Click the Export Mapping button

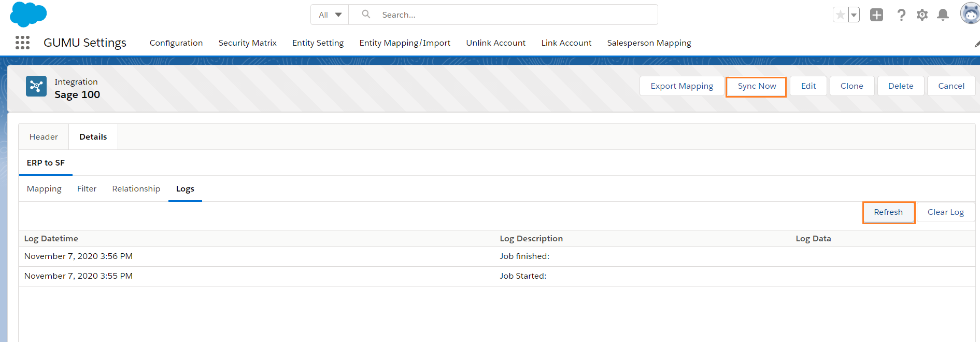pyautogui.click(x=681, y=86)
